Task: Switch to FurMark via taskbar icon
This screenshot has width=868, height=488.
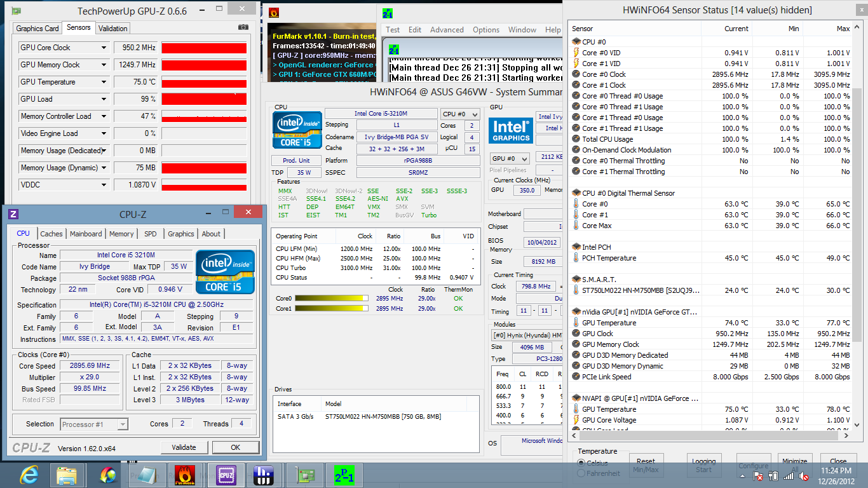Action: coord(185,475)
